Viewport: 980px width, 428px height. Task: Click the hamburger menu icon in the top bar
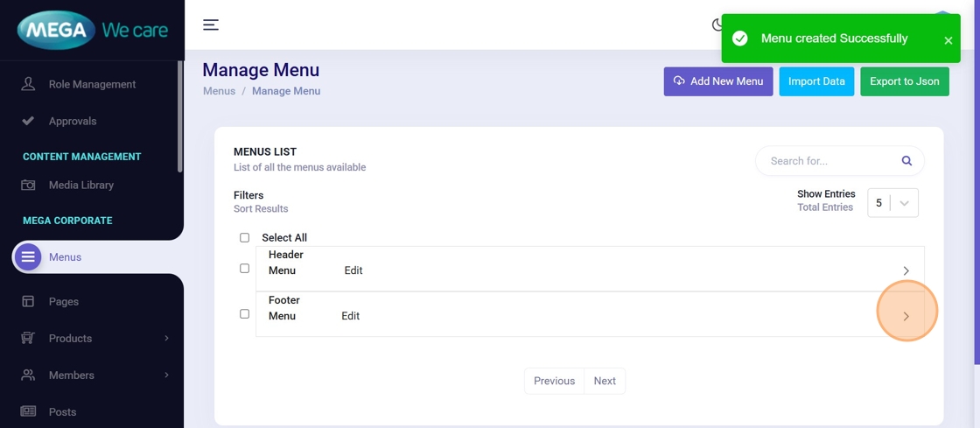pyautogui.click(x=211, y=25)
